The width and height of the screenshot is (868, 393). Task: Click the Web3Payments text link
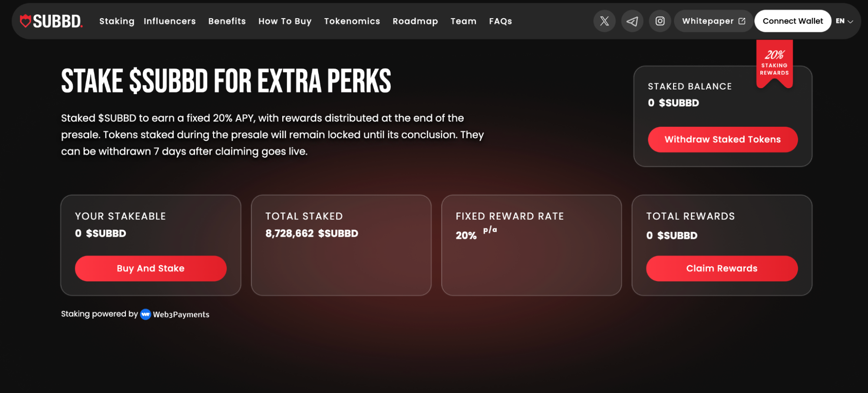click(181, 314)
